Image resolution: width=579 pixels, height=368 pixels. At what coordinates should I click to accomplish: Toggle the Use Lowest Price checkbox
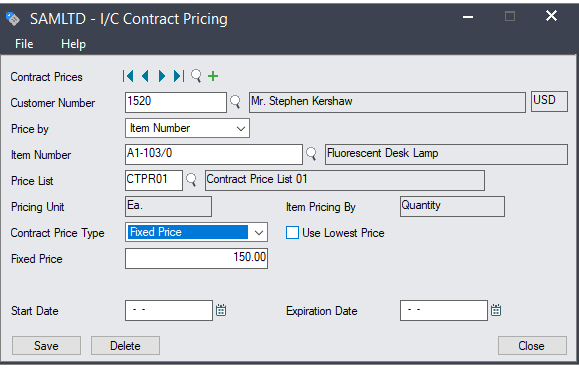coord(292,233)
